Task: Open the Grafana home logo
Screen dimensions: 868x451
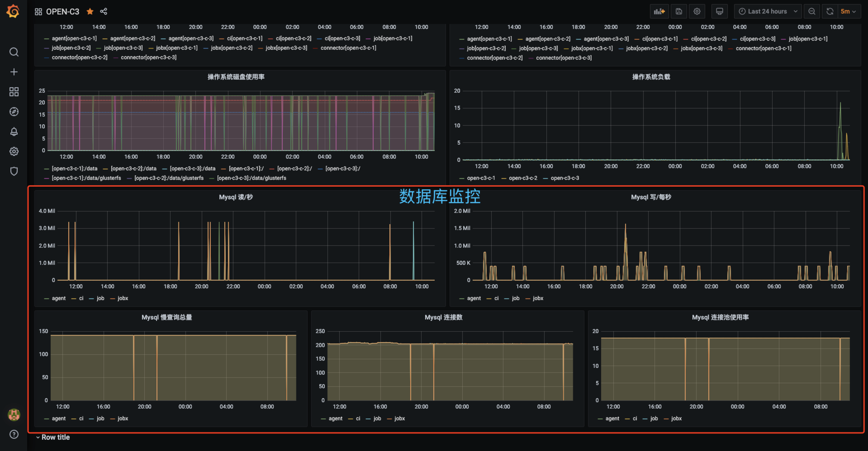Action: pos(13,11)
